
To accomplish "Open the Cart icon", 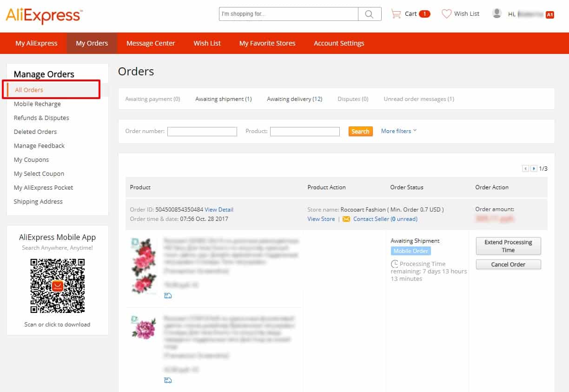I will tap(396, 13).
